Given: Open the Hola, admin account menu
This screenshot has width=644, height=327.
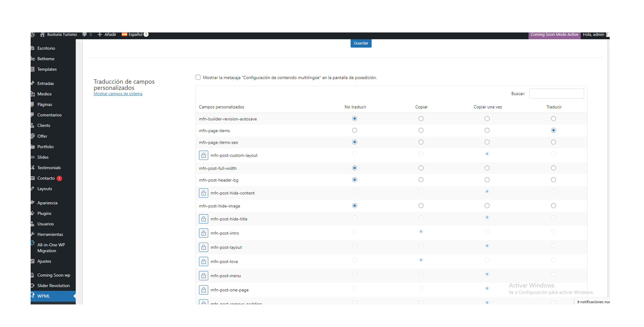Looking at the screenshot, I should 593,35.
